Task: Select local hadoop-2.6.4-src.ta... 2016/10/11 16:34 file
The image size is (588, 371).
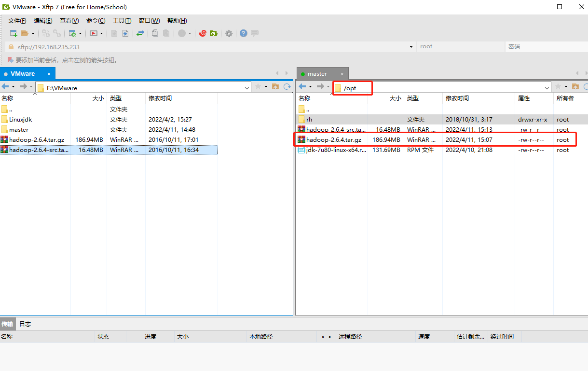Action: pos(109,150)
